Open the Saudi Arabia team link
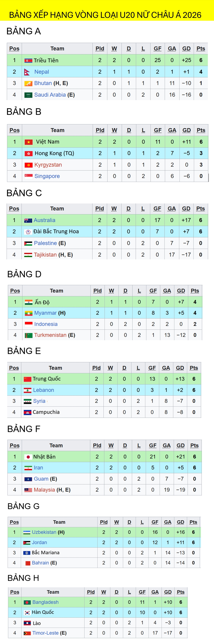 50,95
